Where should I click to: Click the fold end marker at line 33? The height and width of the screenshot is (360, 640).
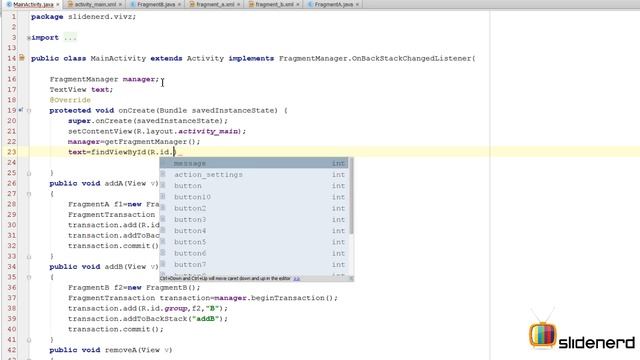click(29, 257)
